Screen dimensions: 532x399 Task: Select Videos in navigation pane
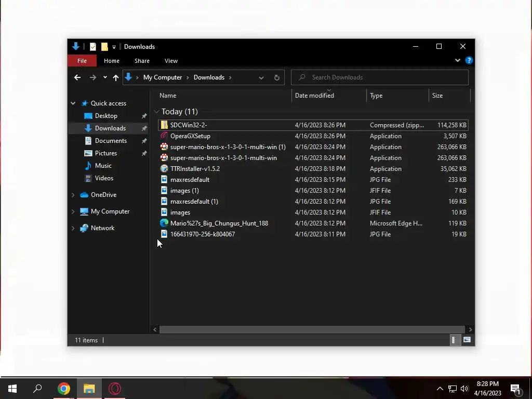pyautogui.click(x=104, y=178)
